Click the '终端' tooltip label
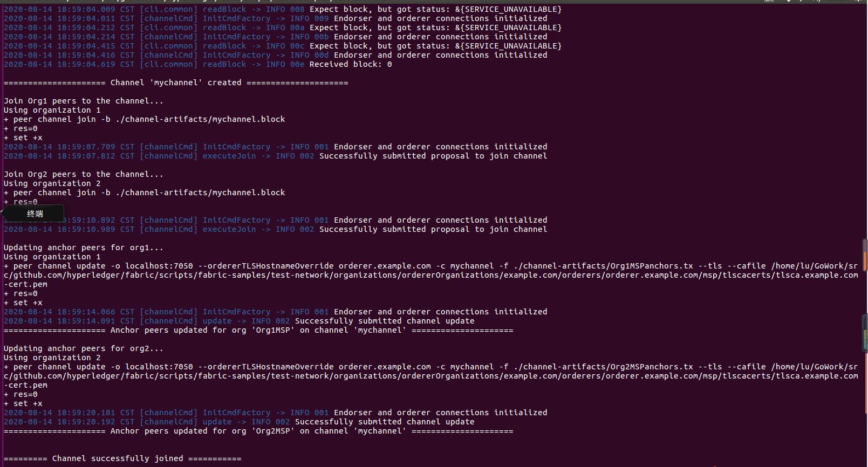Viewport: 868px width, 467px height. point(35,214)
